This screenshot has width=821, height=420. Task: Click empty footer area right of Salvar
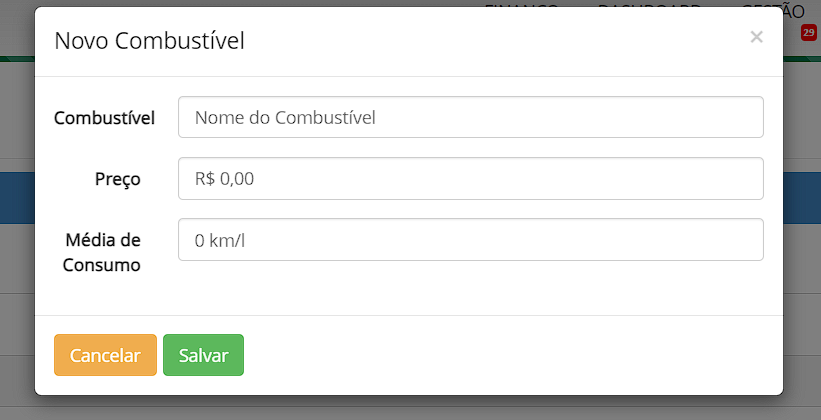500,355
